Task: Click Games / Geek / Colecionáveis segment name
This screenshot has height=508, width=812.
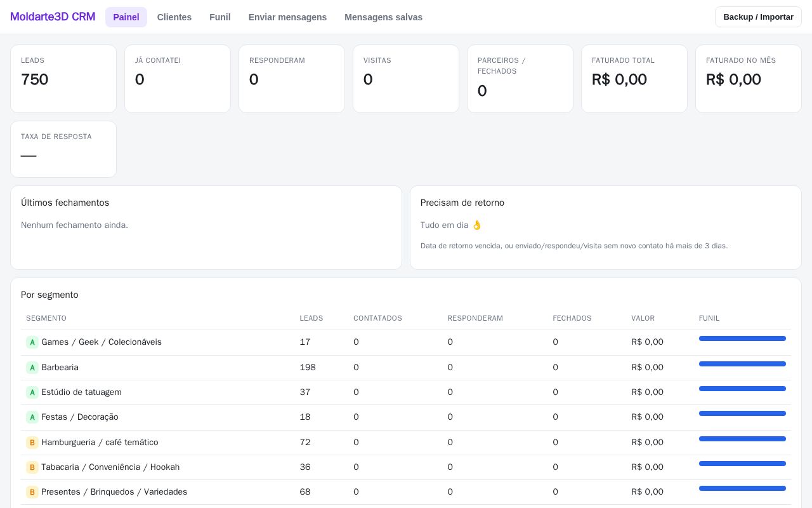Action: [101, 342]
